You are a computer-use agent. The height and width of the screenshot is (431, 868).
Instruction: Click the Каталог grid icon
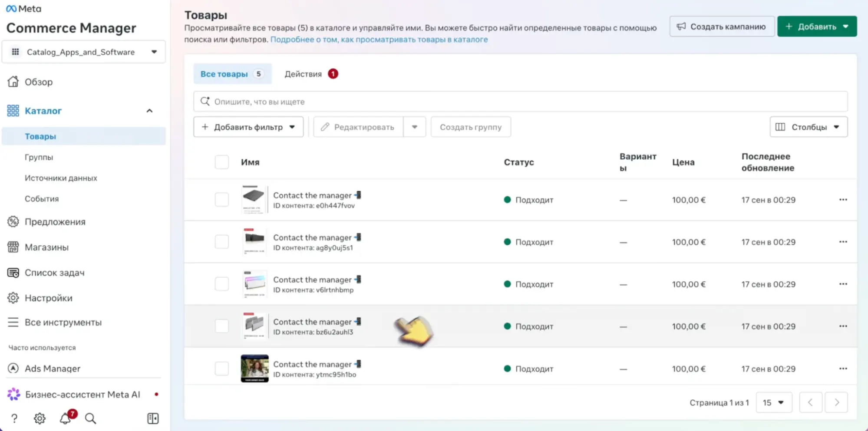13,111
